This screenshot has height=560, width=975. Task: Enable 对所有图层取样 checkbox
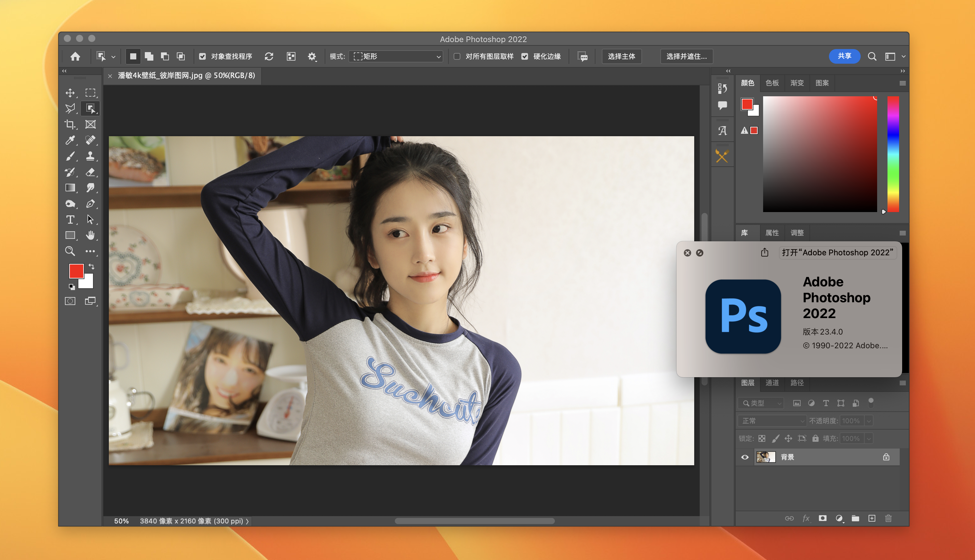(x=457, y=57)
